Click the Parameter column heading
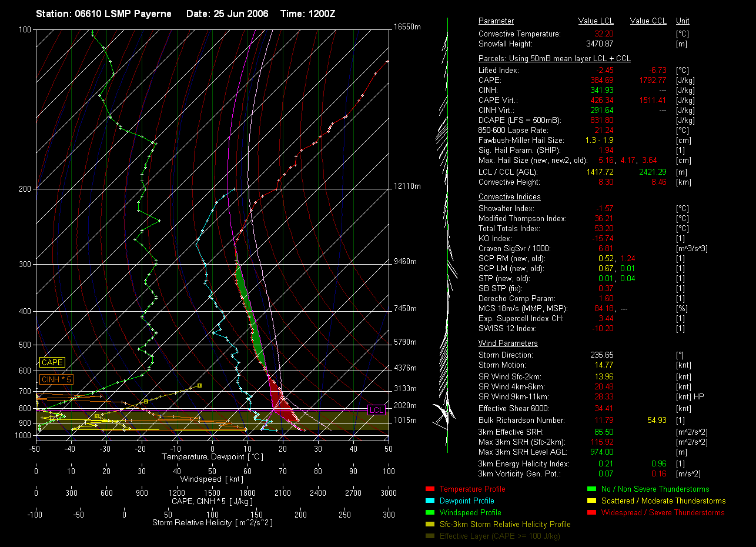The image size is (756, 547). [x=496, y=21]
